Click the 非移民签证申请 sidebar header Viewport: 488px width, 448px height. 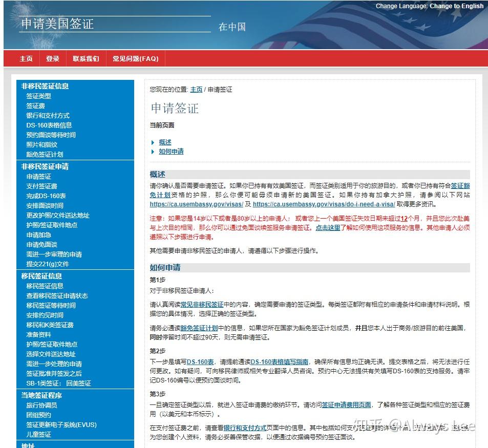point(45,166)
